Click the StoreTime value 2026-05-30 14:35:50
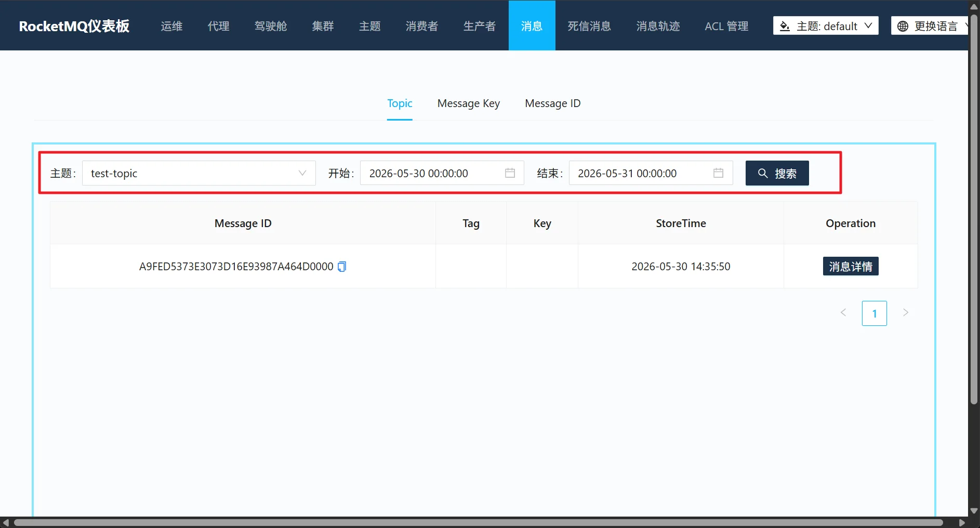This screenshot has width=980, height=528. pos(681,267)
